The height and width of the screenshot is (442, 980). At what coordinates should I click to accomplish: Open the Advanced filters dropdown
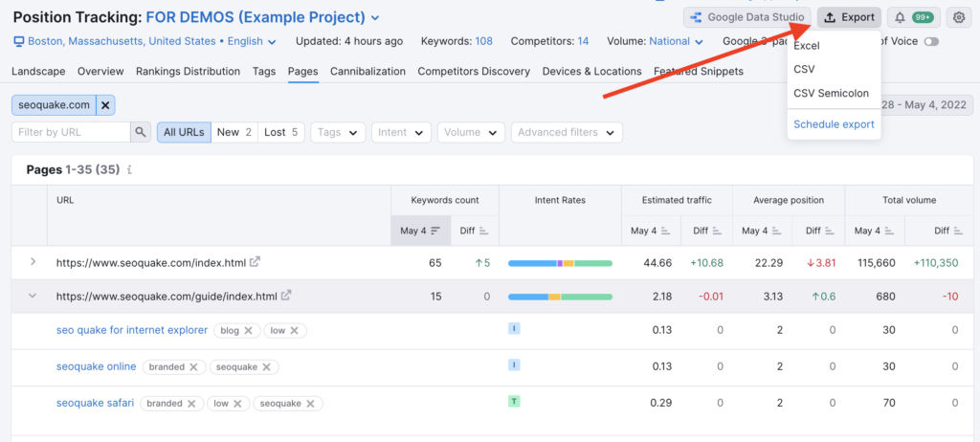567,132
